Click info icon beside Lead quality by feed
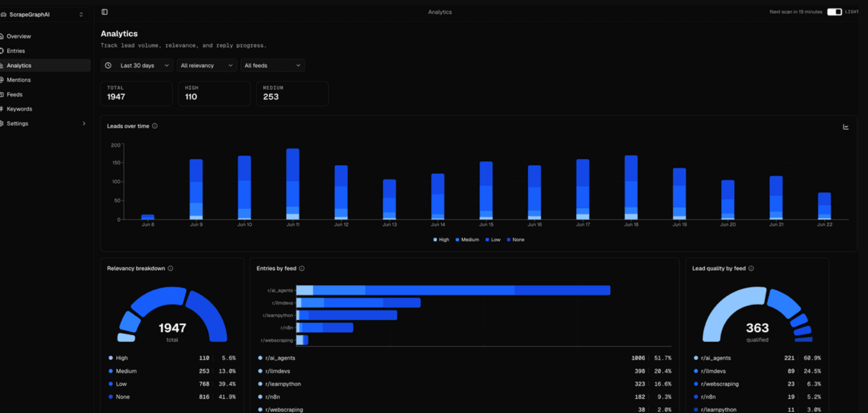868x413 pixels. (x=751, y=269)
